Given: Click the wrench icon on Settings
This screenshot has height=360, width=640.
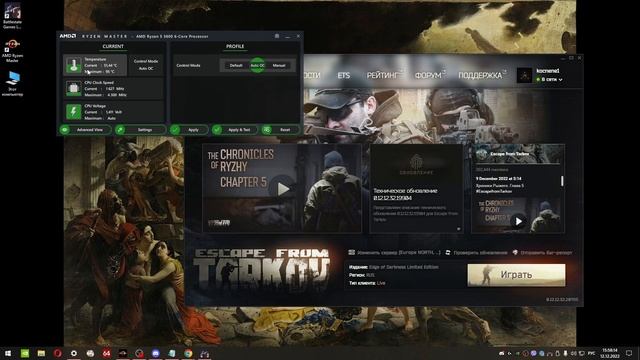Looking at the screenshot, I should 120,130.
